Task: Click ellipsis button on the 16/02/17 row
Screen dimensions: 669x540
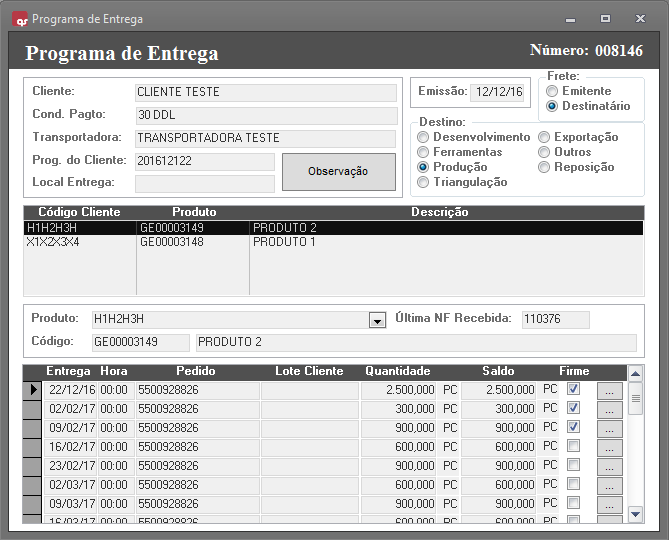Action: (609, 447)
